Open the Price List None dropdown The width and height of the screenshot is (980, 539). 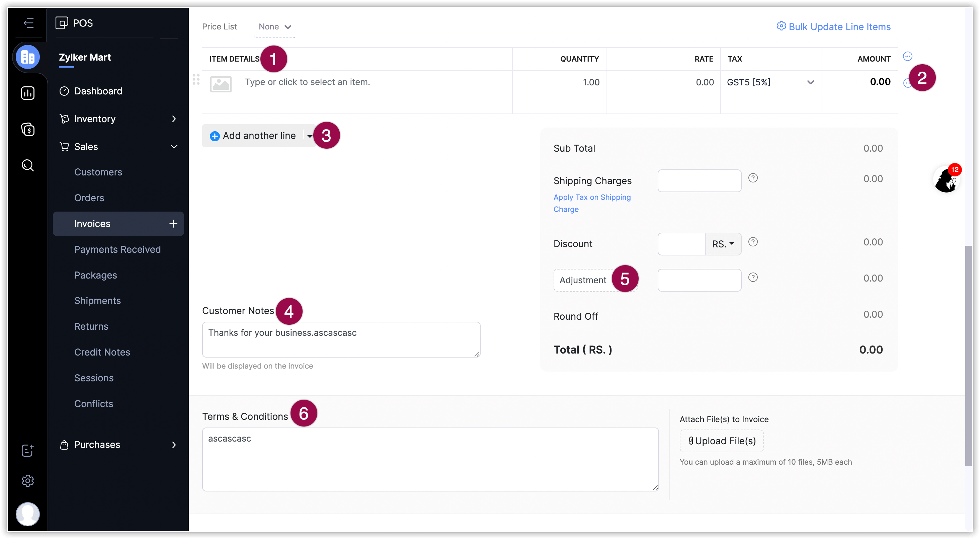(x=275, y=27)
